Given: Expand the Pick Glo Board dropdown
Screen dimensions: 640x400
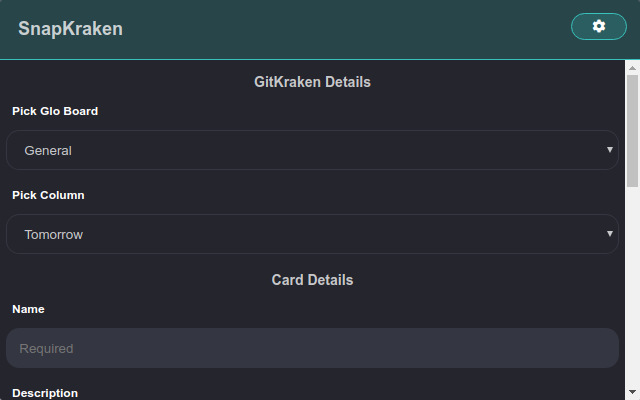Looking at the screenshot, I should pos(312,150).
